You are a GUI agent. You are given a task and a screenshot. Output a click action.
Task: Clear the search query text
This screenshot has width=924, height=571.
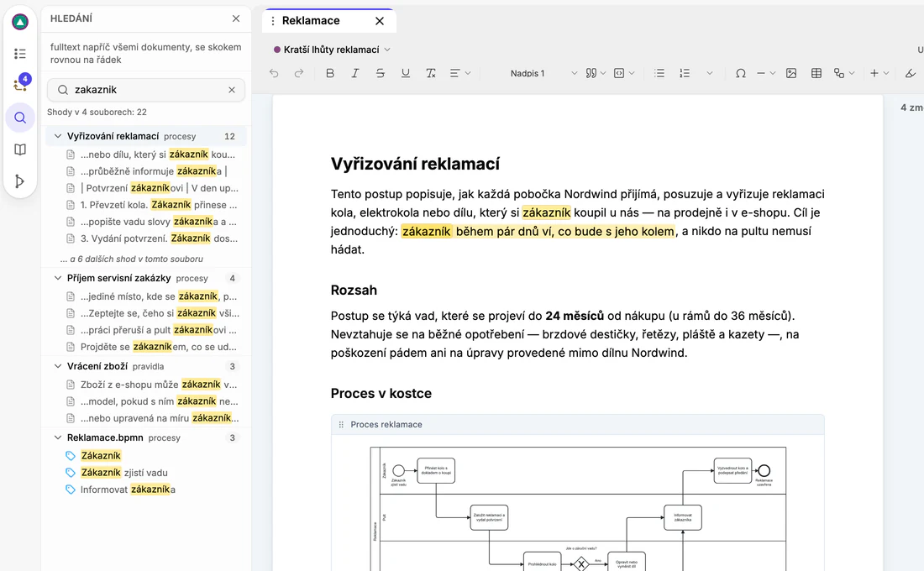(232, 90)
